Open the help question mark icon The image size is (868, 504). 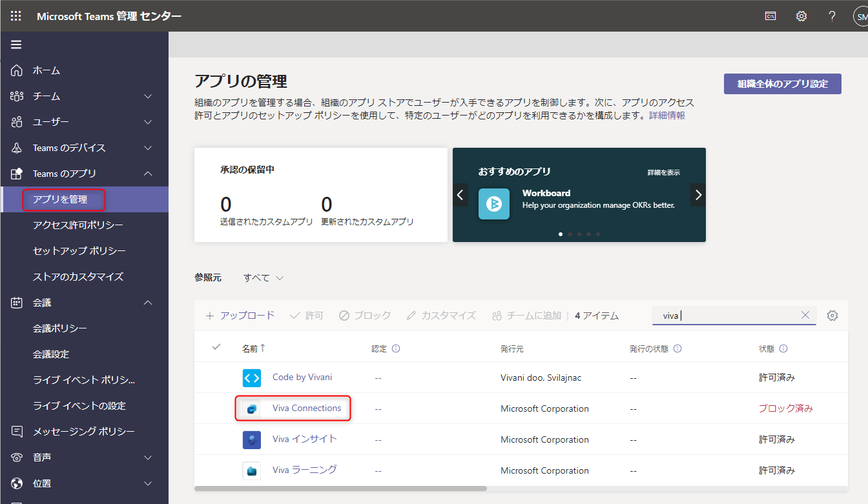click(x=832, y=16)
